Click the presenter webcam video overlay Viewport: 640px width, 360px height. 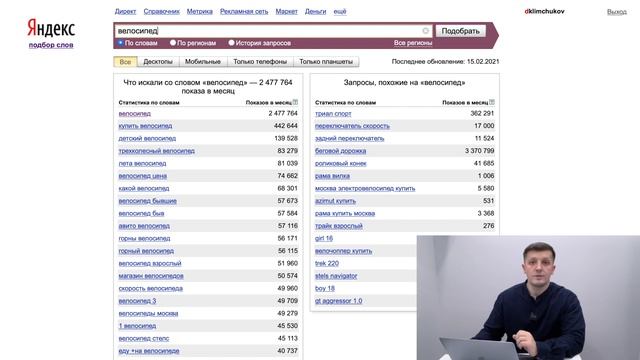pyautogui.click(x=528, y=298)
